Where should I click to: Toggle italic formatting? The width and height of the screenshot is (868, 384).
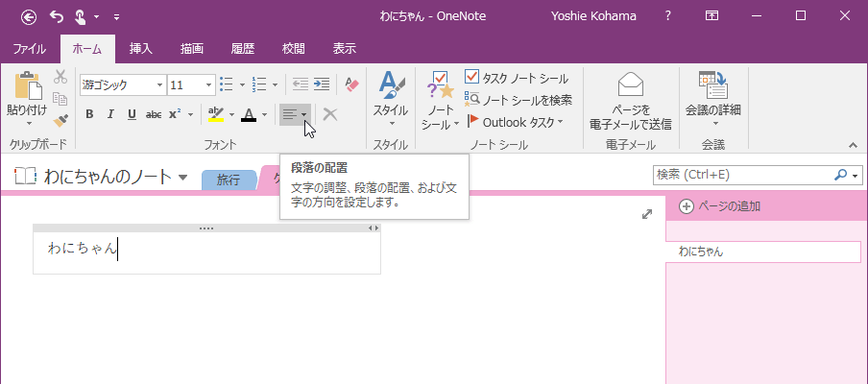110,114
